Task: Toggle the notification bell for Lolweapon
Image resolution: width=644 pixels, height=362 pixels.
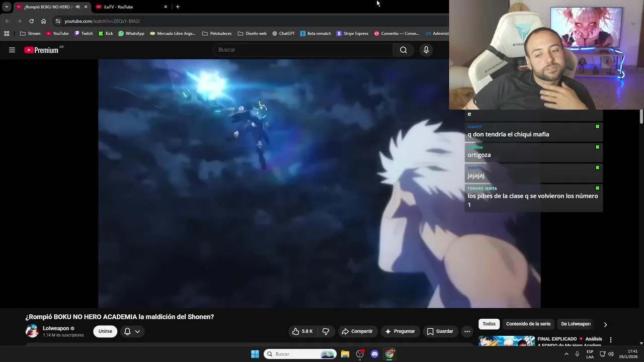Action: point(127,331)
